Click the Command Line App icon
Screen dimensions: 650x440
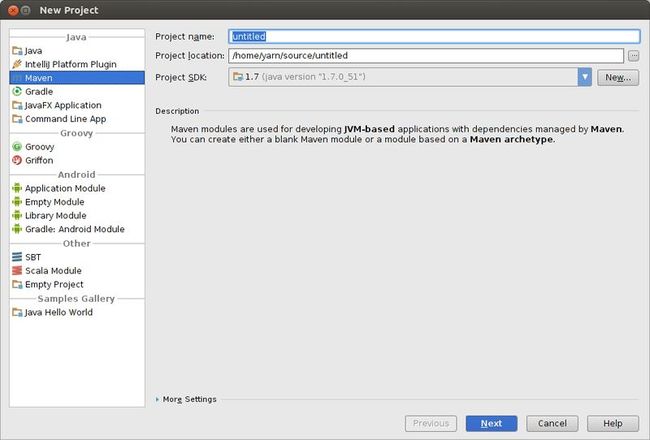pyautogui.click(x=17, y=119)
